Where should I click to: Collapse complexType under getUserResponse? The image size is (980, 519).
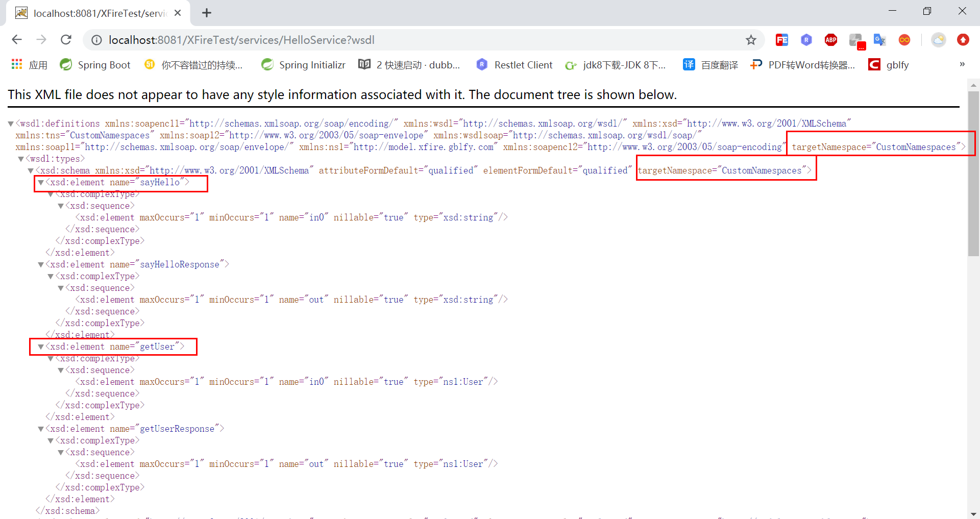pos(51,441)
